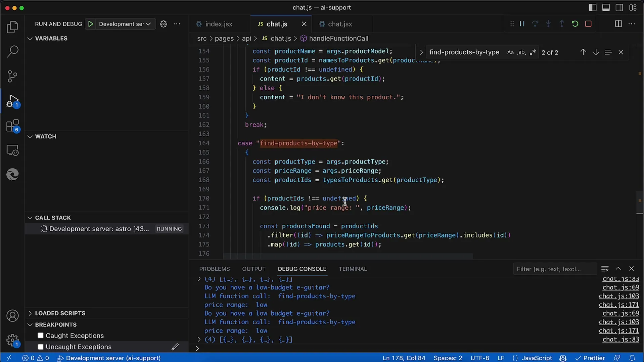
Task: Open the OUTPUT panel tab
Action: click(x=254, y=269)
